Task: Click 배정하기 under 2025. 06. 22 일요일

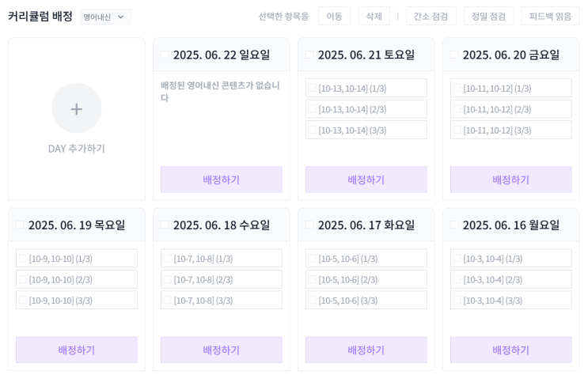Action: tap(221, 180)
